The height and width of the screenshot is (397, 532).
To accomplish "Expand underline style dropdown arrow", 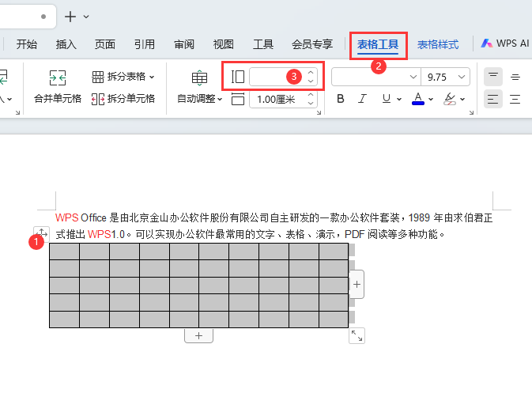I will (x=399, y=99).
